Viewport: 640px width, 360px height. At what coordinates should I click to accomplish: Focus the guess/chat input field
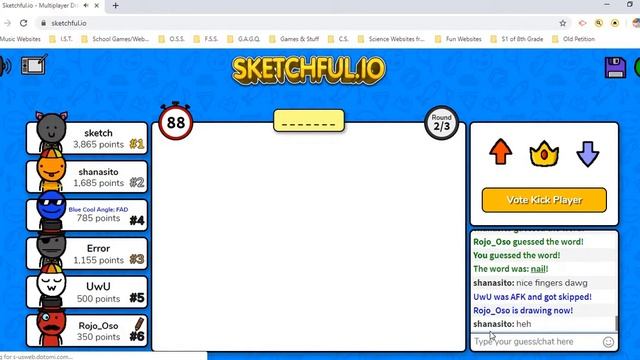537,342
